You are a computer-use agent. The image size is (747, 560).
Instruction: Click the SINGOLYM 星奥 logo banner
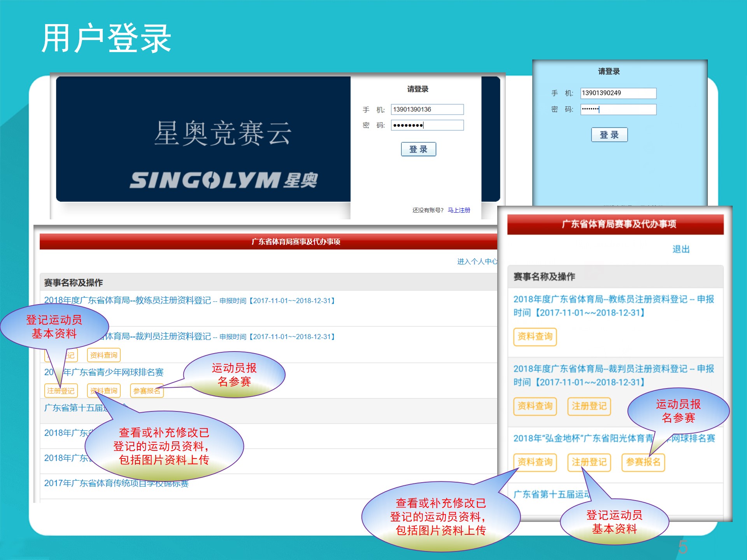click(223, 180)
